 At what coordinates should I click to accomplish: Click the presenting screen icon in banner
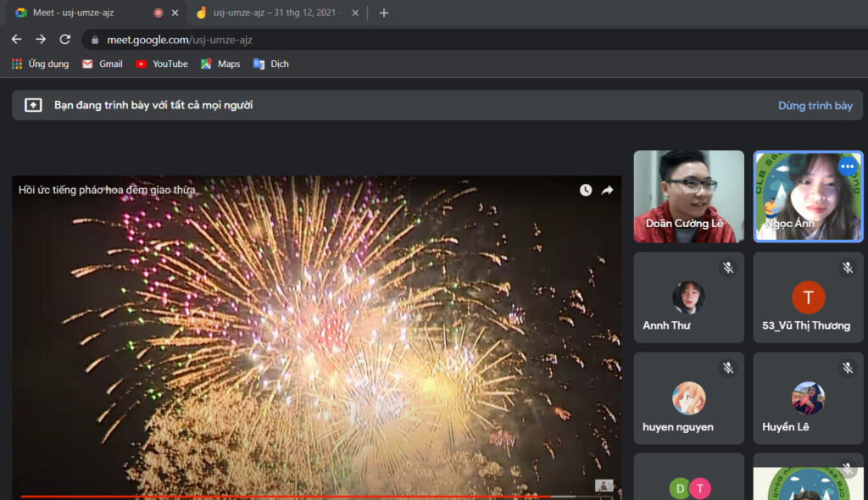click(33, 105)
